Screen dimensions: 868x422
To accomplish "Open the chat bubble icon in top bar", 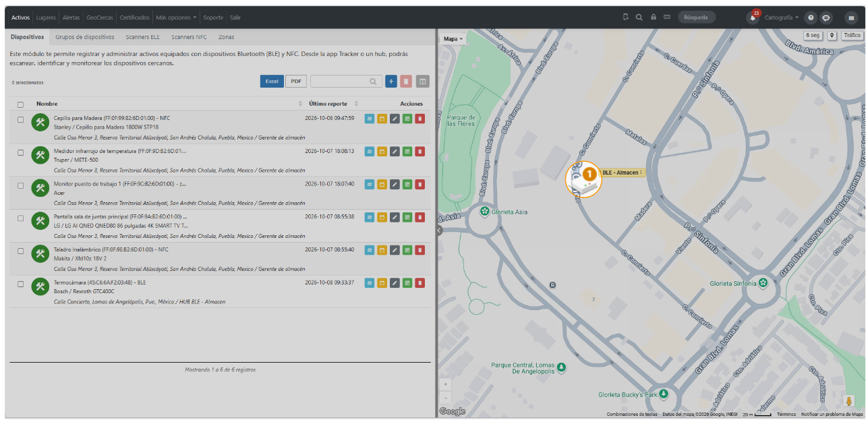I will 826,18.
